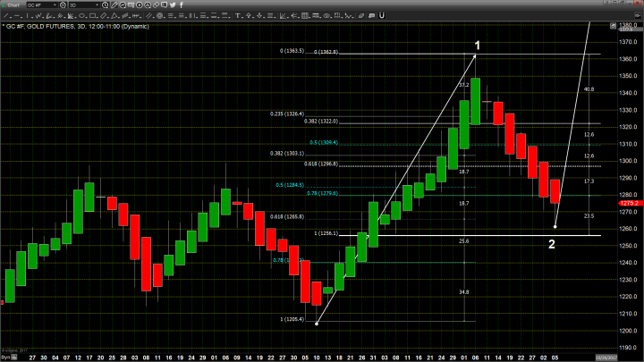This screenshot has width=644, height=362.
Task: Click the play button icon in top toolbar
Action: [x=140, y=5]
